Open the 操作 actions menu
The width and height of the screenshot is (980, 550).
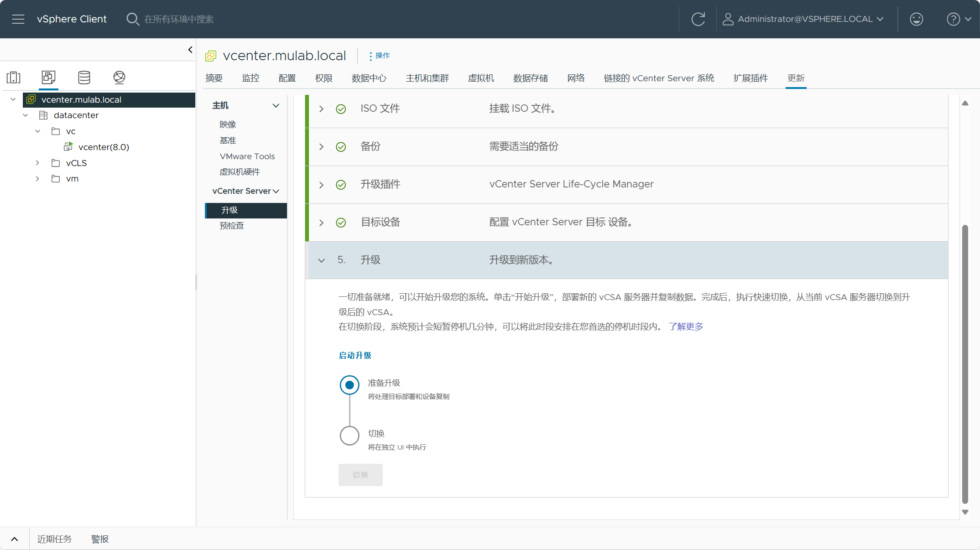point(379,56)
